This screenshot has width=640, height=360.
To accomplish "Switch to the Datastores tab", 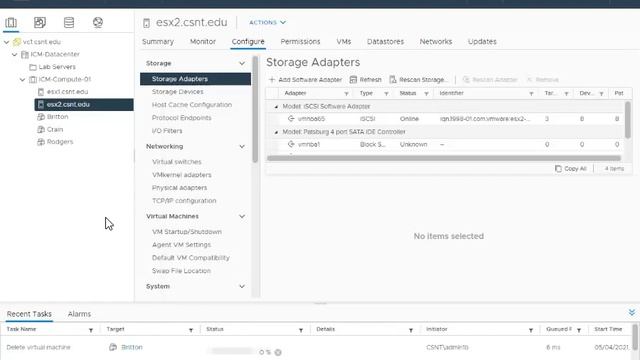I will tap(385, 42).
